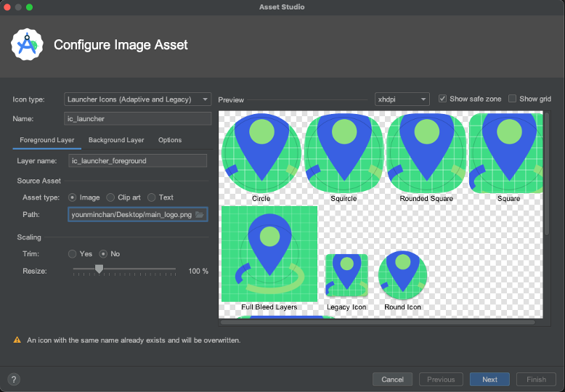This screenshot has width=565, height=392.
Task: Click the 'Configure Image Asset' heading
Action: (121, 45)
